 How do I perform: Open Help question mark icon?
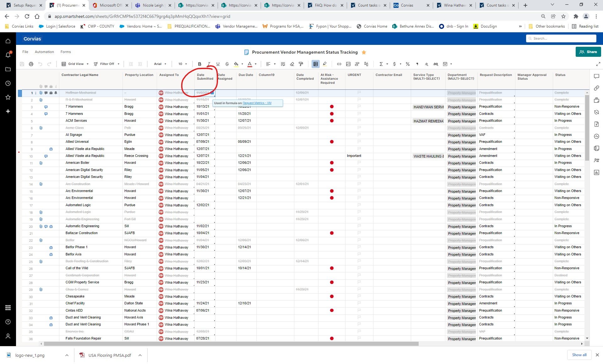(8, 322)
